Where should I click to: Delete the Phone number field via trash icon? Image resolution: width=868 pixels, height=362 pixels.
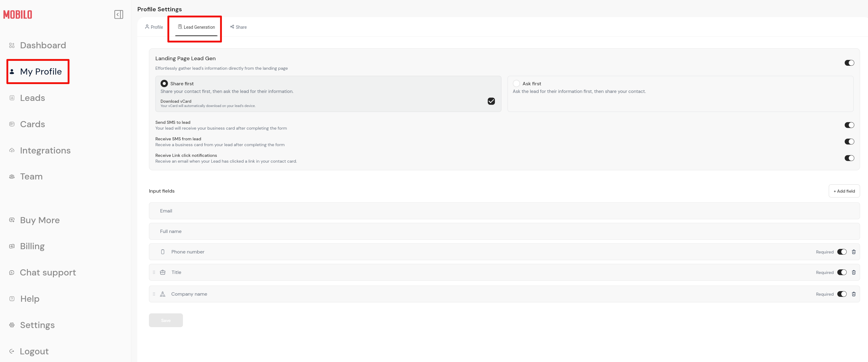click(854, 252)
